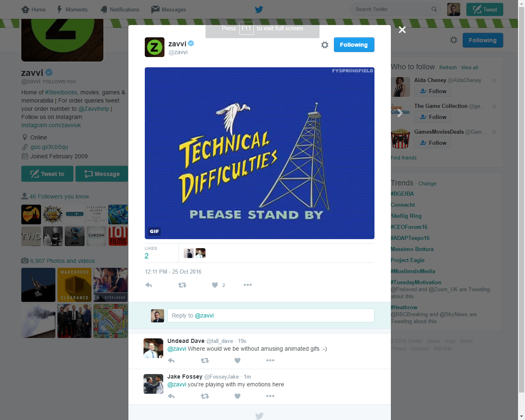View second liker's avatar

(201, 253)
